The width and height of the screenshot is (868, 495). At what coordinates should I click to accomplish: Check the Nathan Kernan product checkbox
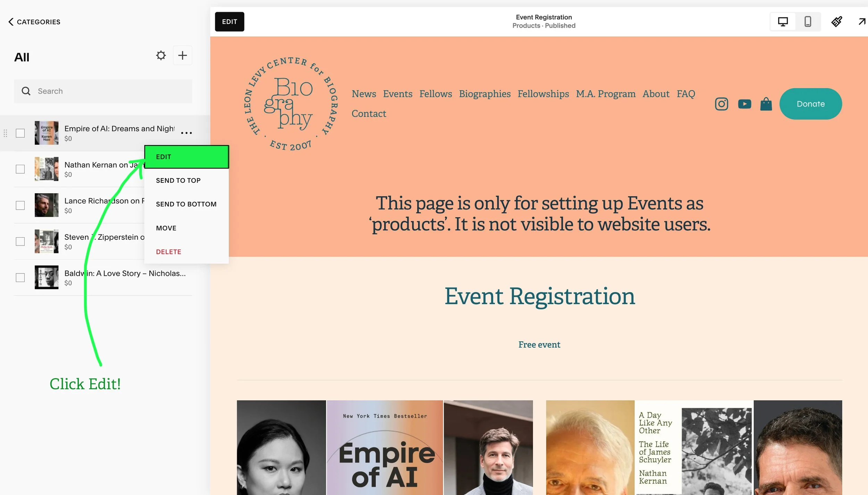(20, 169)
